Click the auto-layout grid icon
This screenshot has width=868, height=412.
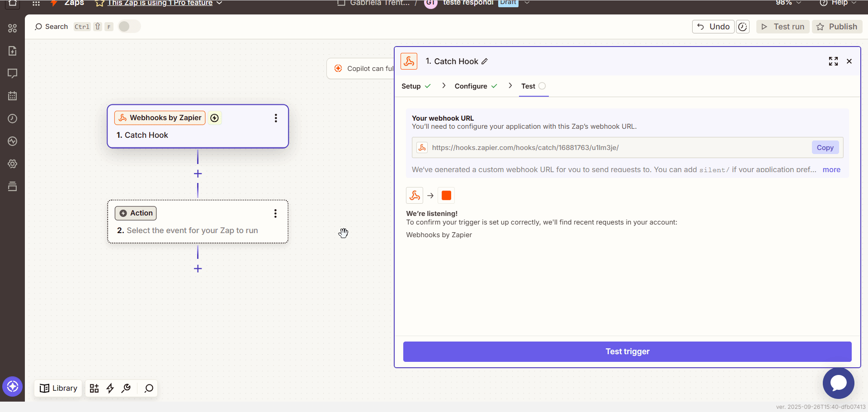point(94,389)
